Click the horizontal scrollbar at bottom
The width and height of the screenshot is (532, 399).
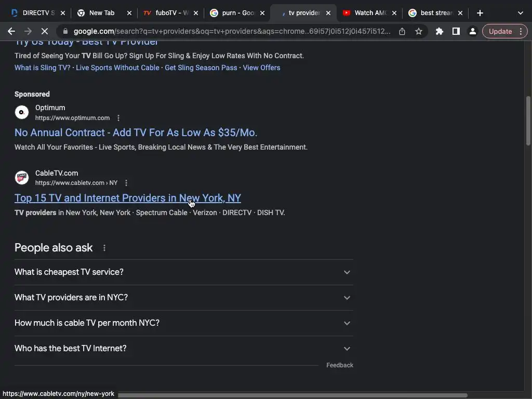point(292,395)
